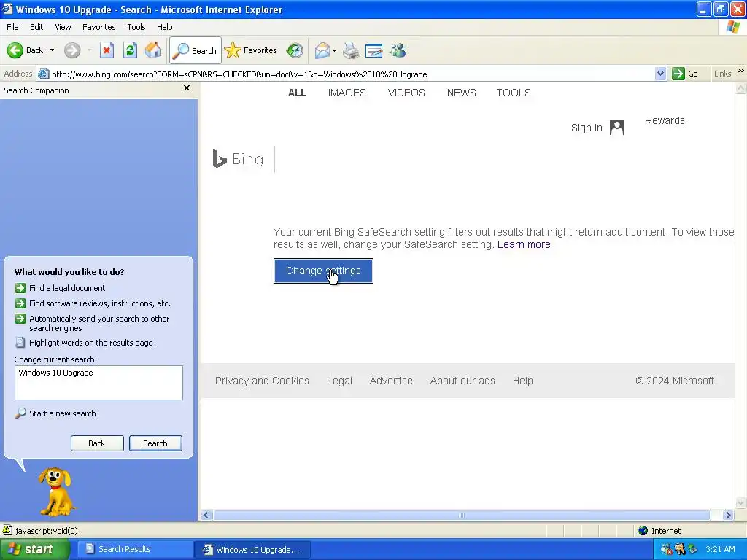This screenshot has width=747, height=560.
Task: Click the green Back arrow icon
Action: pyautogui.click(x=15, y=50)
